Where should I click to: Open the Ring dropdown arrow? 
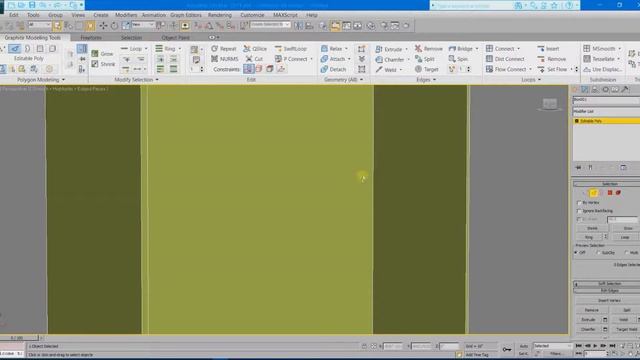click(x=180, y=49)
